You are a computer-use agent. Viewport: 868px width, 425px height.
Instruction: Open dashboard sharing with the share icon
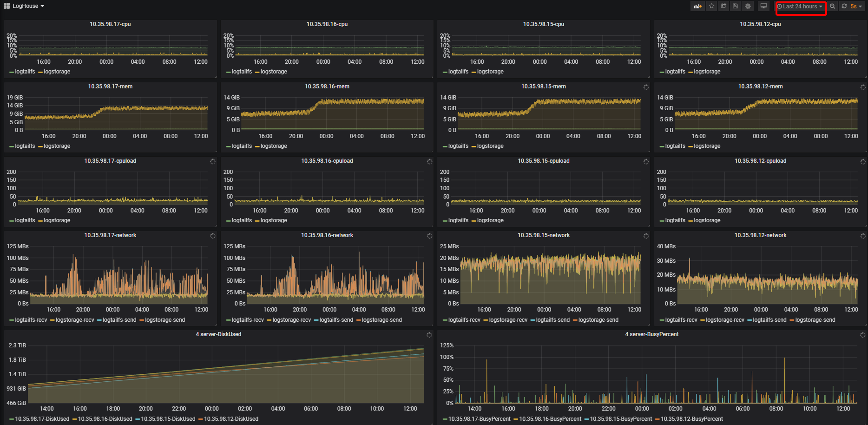coord(723,6)
